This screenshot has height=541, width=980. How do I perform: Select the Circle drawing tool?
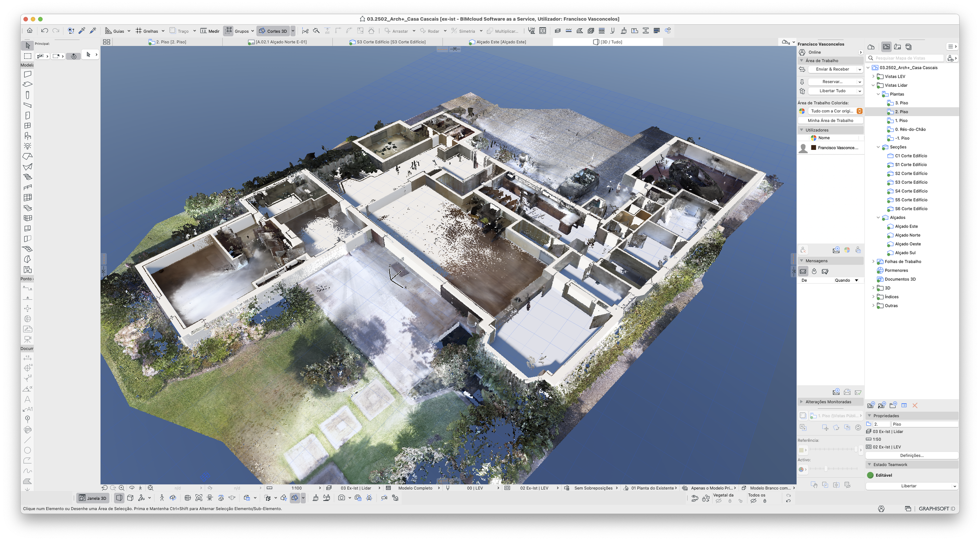click(27, 450)
